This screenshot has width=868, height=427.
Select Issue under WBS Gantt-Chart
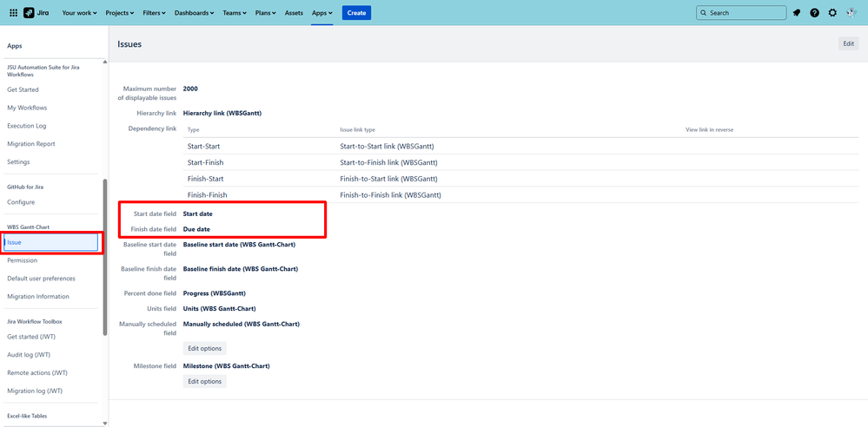click(51, 242)
